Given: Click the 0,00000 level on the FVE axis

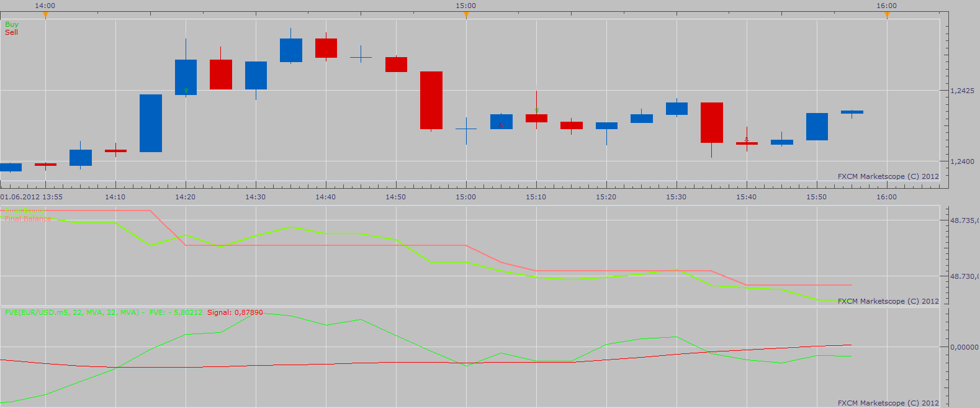Looking at the screenshot, I should coord(964,347).
